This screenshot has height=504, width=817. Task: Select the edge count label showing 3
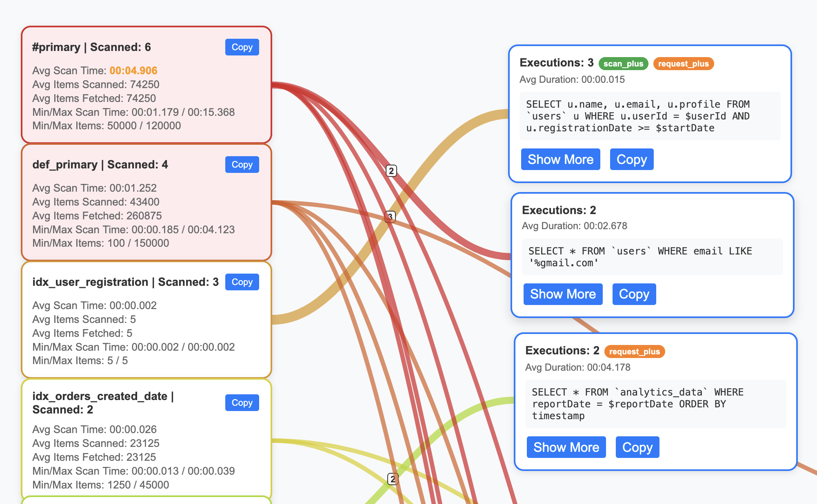click(x=390, y=217)
